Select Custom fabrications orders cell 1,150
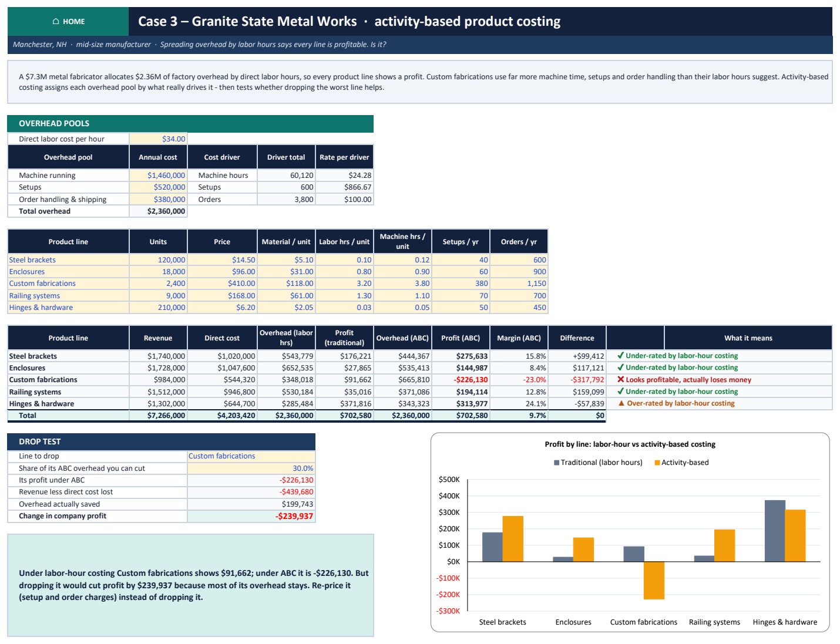Screen dimensions: 840x644 point(519,284)
